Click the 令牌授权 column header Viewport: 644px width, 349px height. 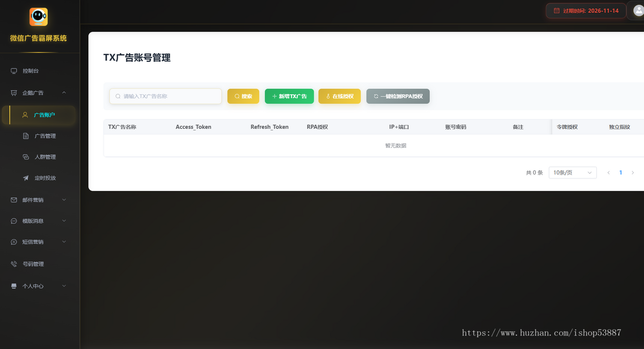point(567,127)
